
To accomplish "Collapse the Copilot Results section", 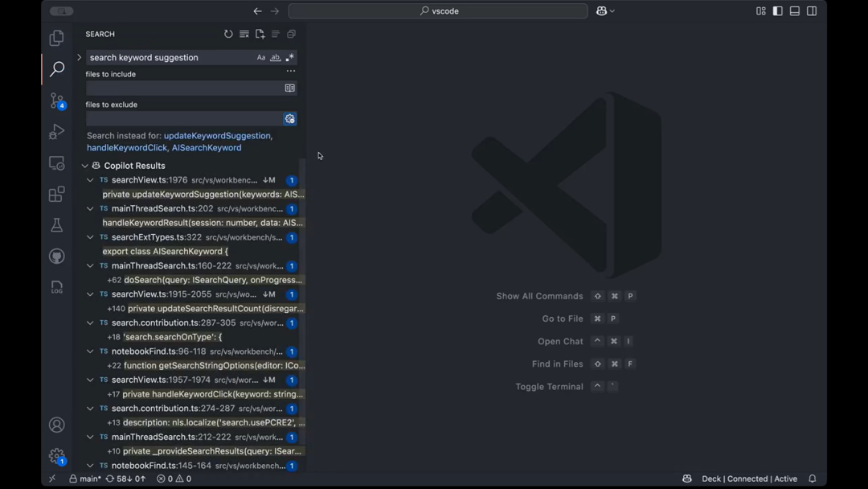I will click(x=85, y=166).
